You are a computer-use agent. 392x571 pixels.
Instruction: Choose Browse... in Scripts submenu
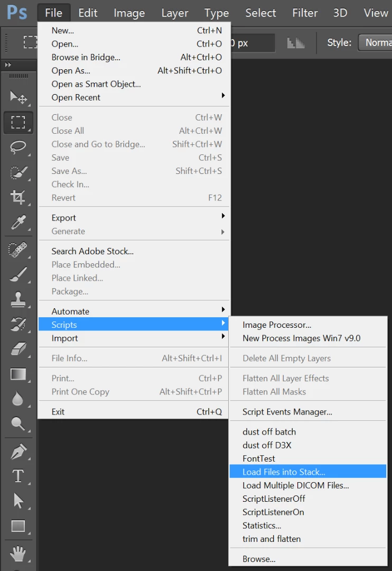pos(308,559)
